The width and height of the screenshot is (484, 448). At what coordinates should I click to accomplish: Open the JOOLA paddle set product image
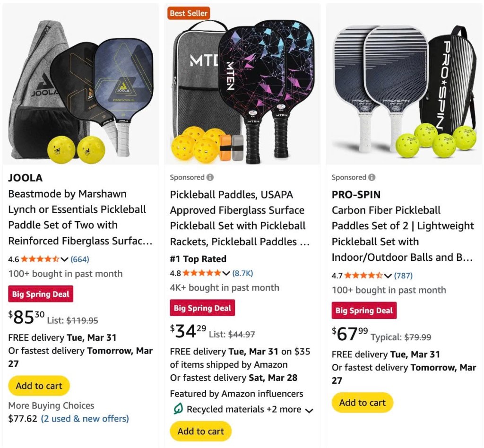tap(80, 84)
